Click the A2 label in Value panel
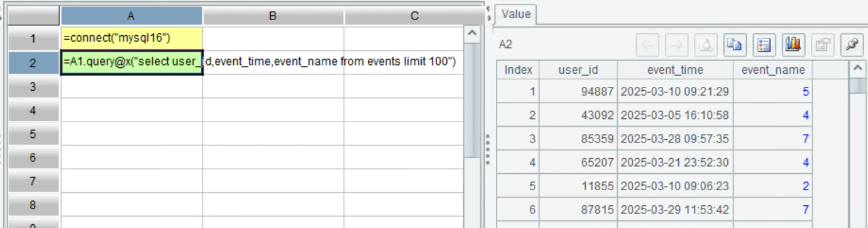This screenshot has height=228, width=868. point(506,45)
